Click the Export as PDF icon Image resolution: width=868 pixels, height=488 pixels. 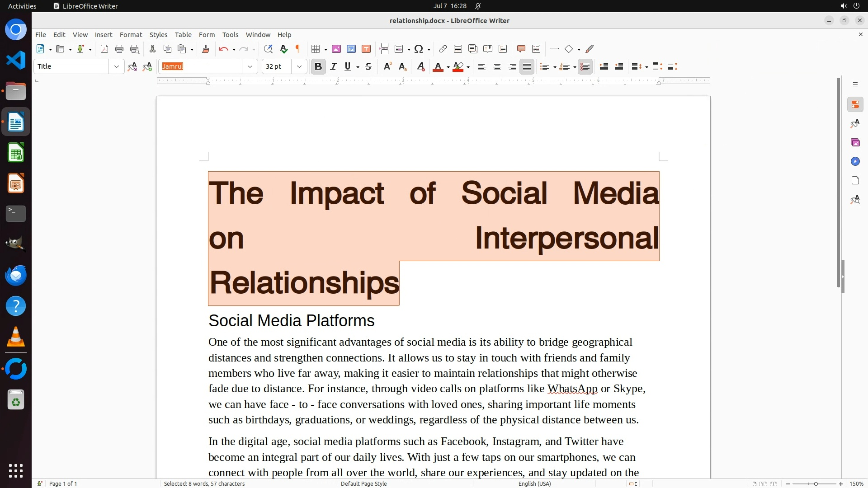tap(104, 49)
